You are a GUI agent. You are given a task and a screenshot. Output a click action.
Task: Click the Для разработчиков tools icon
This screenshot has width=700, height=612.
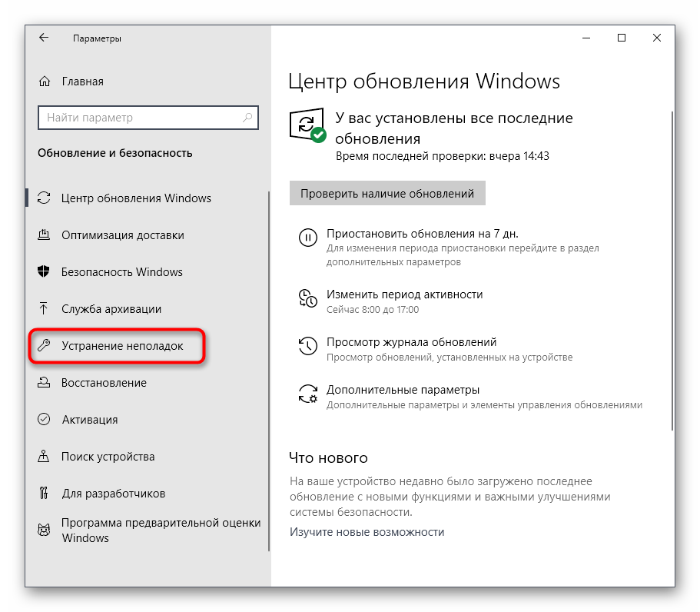tap(44, 493)
